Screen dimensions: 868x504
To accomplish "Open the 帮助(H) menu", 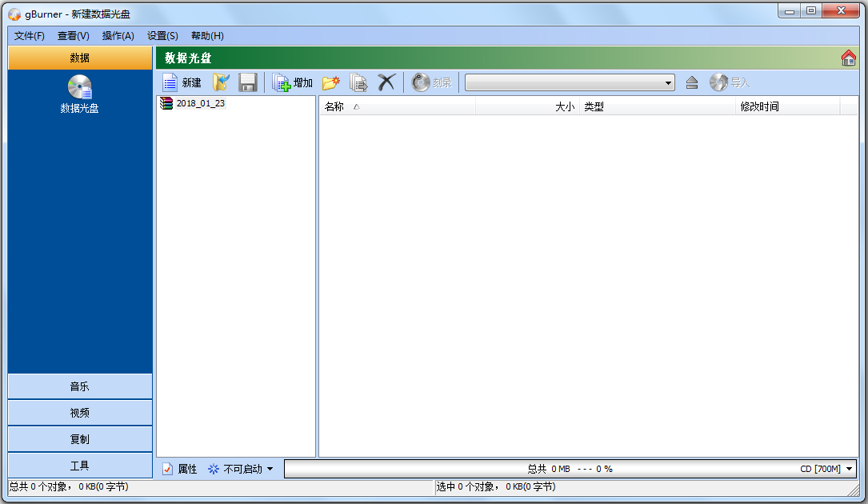I will [x=207, y=36].
